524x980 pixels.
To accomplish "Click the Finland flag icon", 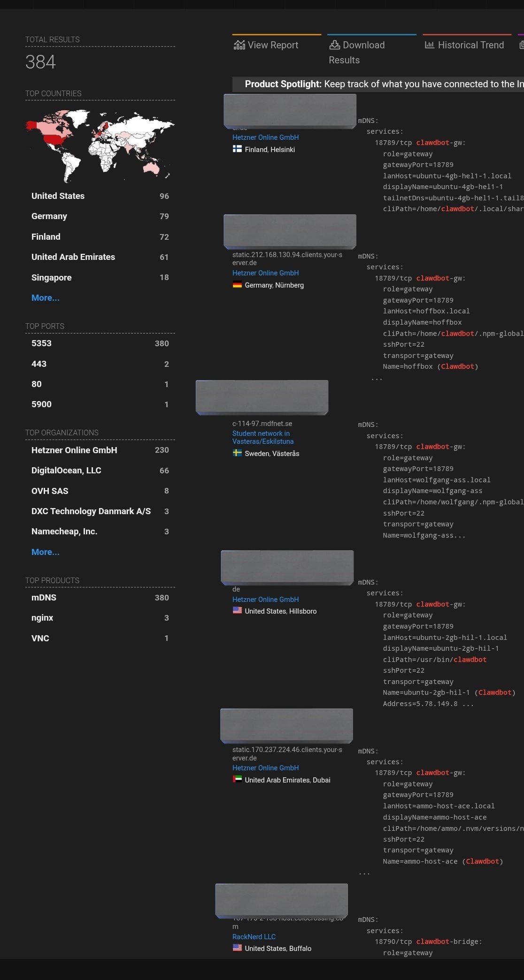I will (x=237, y=149).
